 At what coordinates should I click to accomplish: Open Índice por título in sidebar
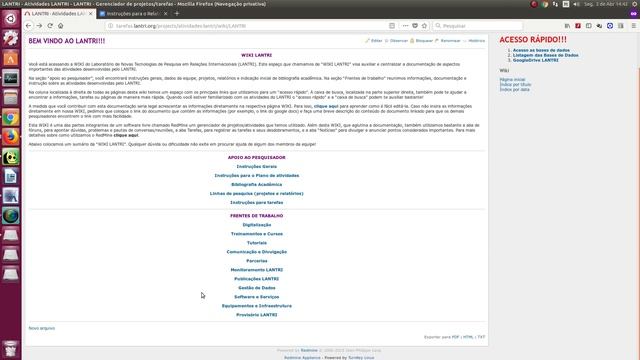point(516,84)
